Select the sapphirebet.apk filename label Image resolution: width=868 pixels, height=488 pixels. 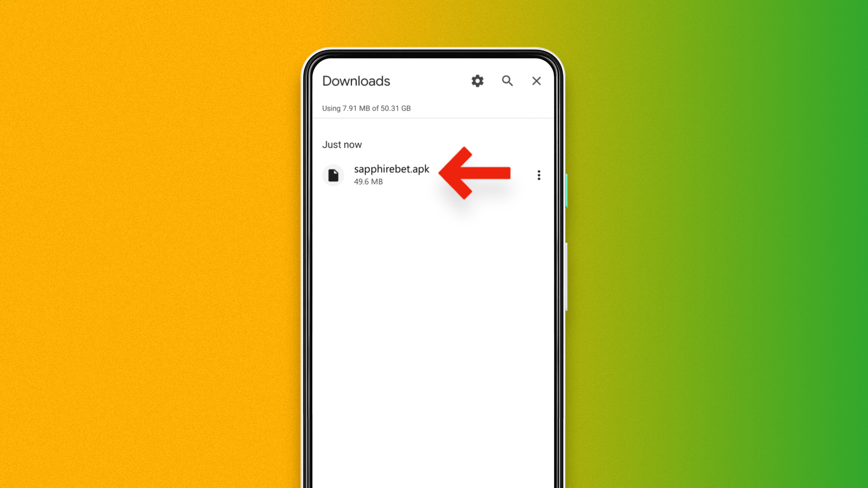(x=392, y=169)
